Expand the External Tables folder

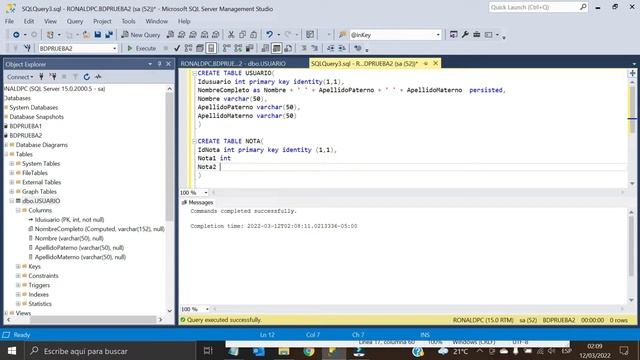tap(12, 182)
